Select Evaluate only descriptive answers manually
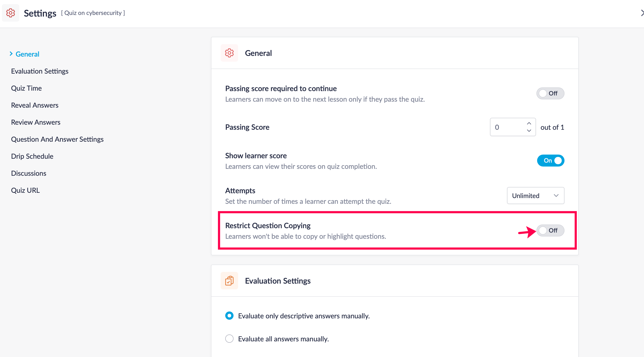The width and height of the screenshot is (644, 357). point(229,316)
